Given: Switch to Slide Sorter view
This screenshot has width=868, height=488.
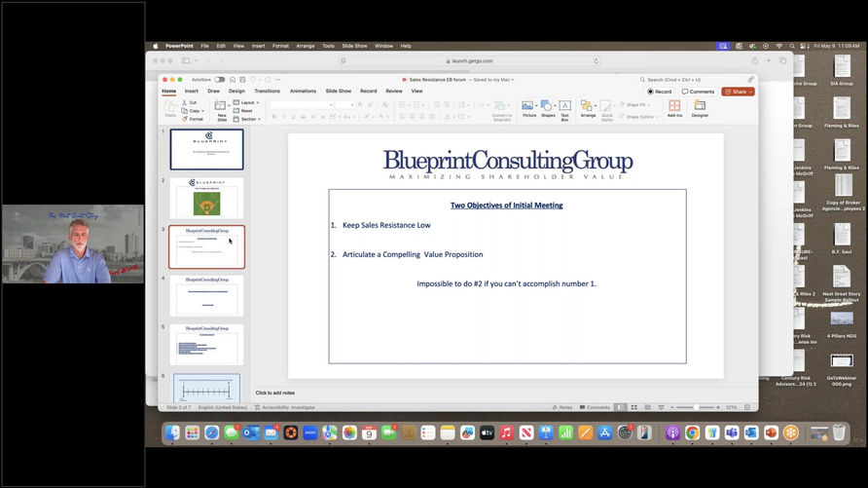Looking at the screenshot, I should tap(634, 407).
